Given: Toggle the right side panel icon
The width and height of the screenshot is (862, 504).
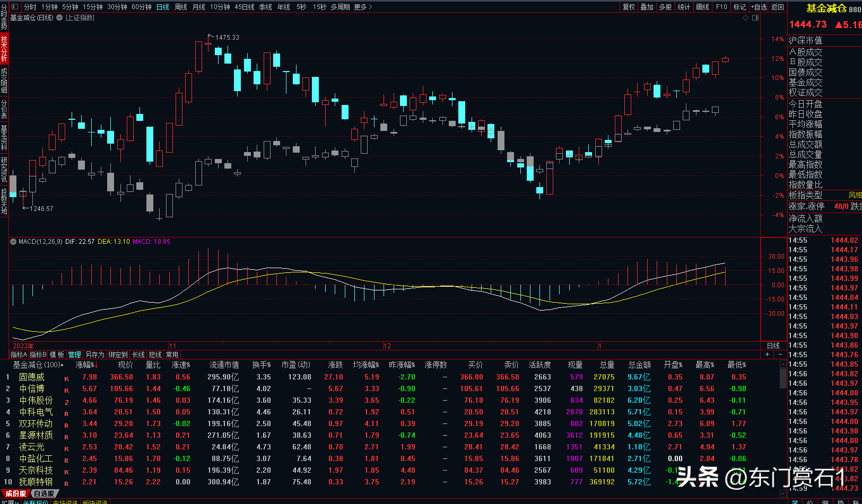Looking at the screenshot, I should coord(755,17).
